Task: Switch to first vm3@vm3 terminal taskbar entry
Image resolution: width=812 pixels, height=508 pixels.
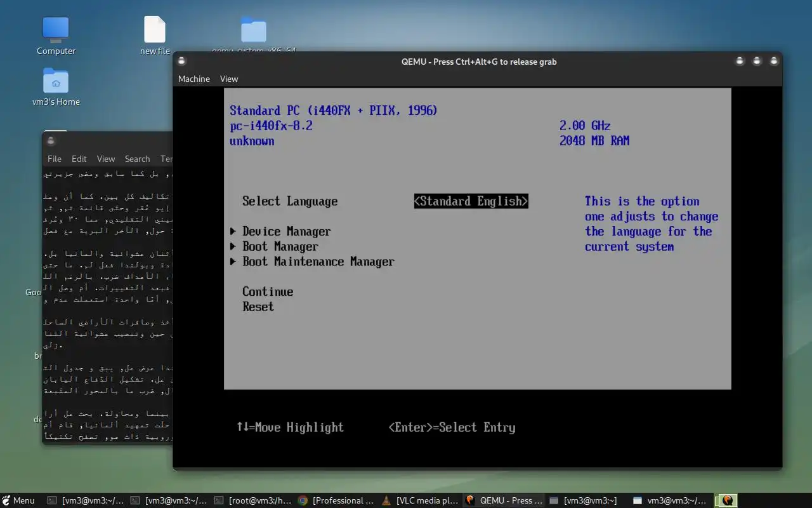Action: click(x=86, y=500)
